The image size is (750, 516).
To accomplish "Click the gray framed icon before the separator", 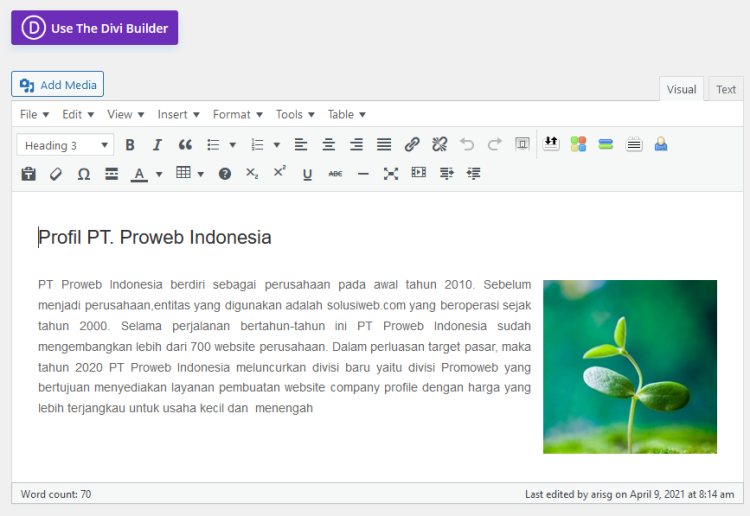I will tap(522, 144).
